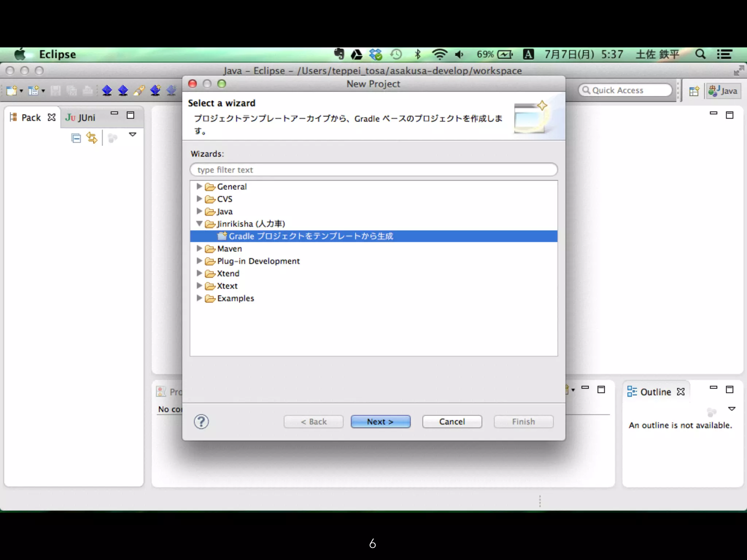
Task: Collapse the Jinrikisha folder
Action: point(199,223)
